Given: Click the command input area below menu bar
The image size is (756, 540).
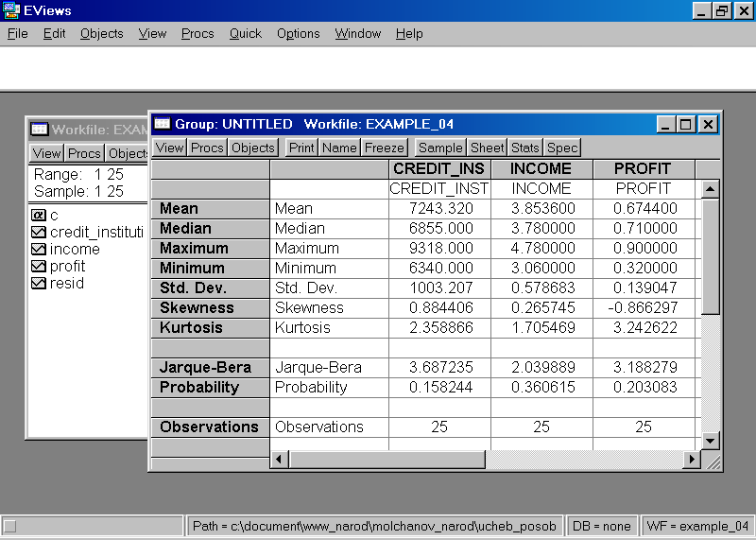Looking at the screenshot, I should tap(378, 68).
